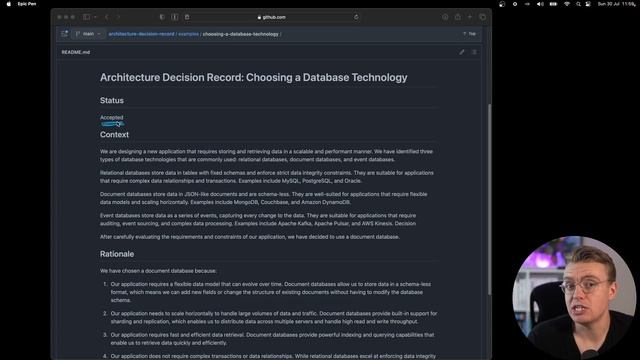640x360 pixels.
Task: Toggle the Safari sidebar
Action: [x=87, y=17]
